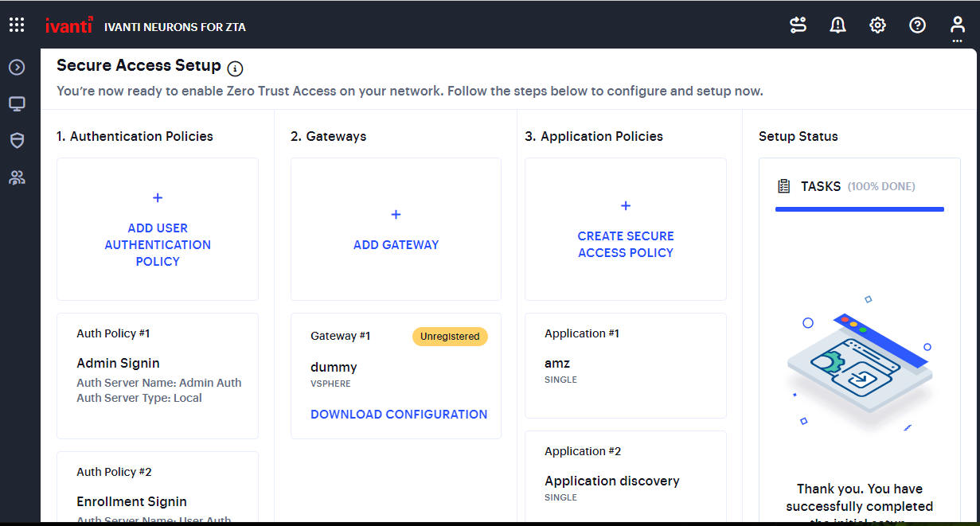Click the Help question mark icon
This screenshot has width=980, height=526.
click(x=917, y=25)
